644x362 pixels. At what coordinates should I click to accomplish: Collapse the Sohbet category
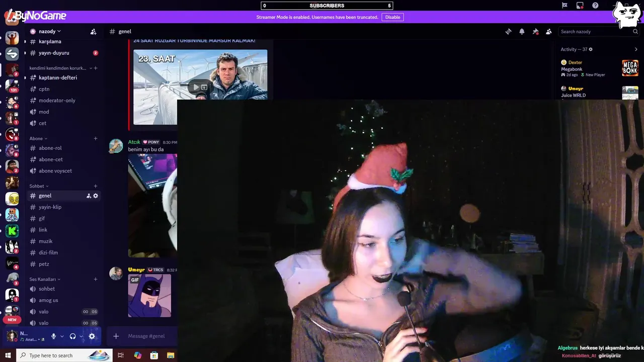click(39, 186)
